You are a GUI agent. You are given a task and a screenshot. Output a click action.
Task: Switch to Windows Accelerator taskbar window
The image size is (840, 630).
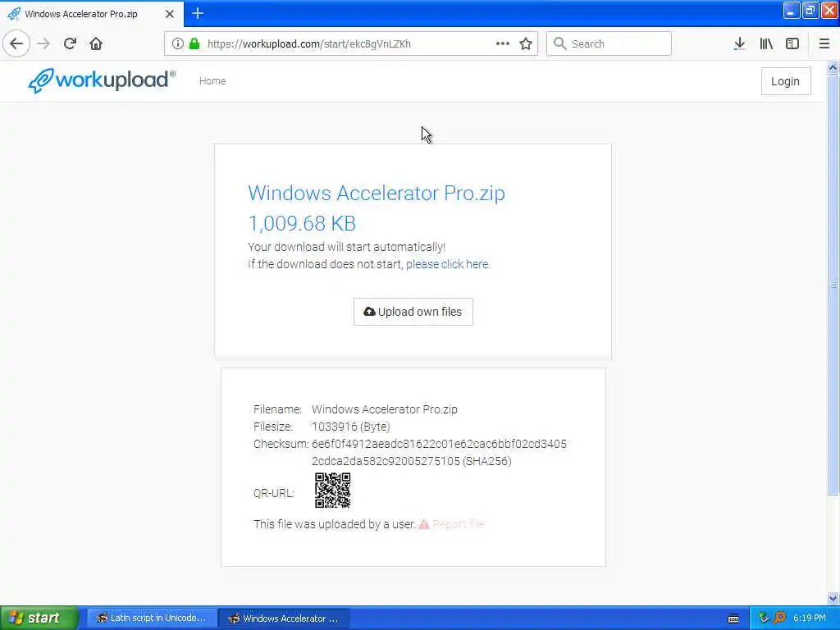[x=284, y=619]
